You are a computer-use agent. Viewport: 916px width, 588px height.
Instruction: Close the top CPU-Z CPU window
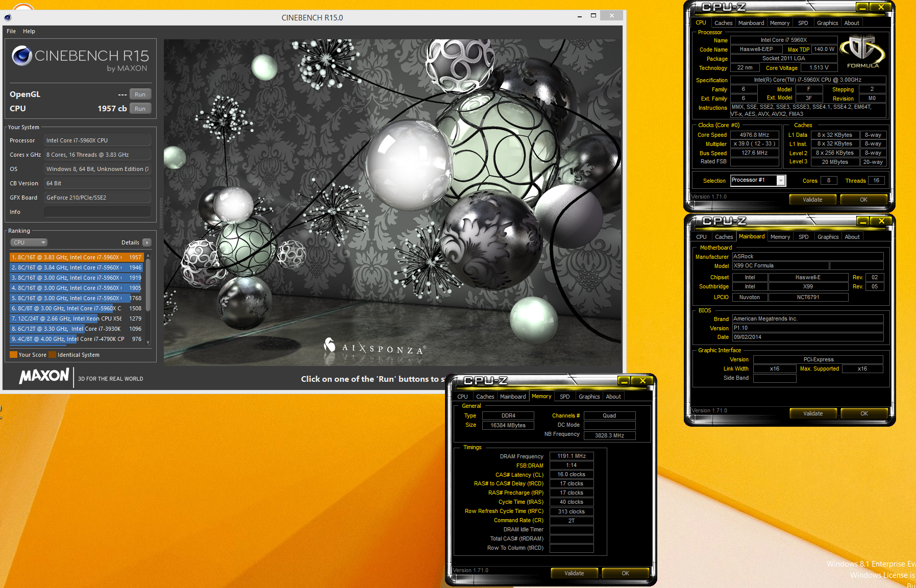tap(881, 7)
